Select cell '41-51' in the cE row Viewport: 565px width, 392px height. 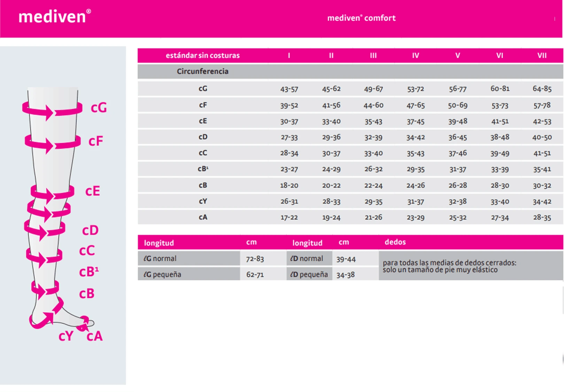[500, 121]
